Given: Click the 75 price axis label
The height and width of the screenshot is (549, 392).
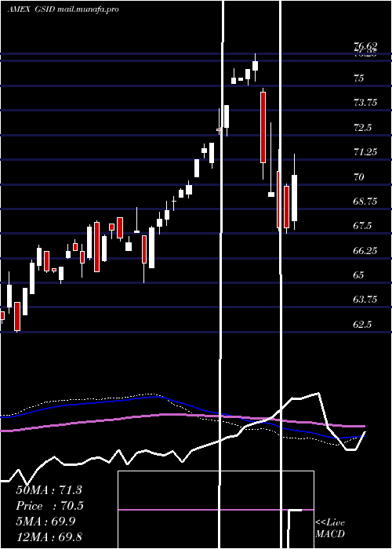Looking at the screenshot, I should (x=359, y=78).
